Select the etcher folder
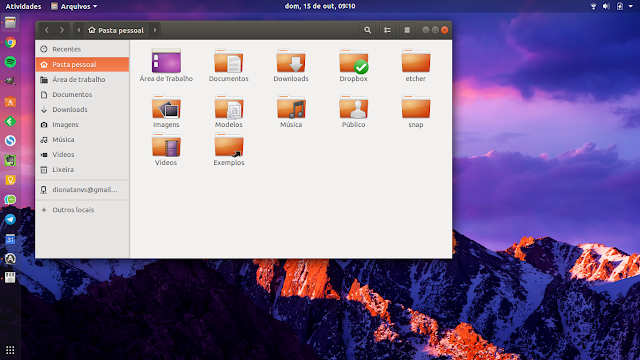 416,65
